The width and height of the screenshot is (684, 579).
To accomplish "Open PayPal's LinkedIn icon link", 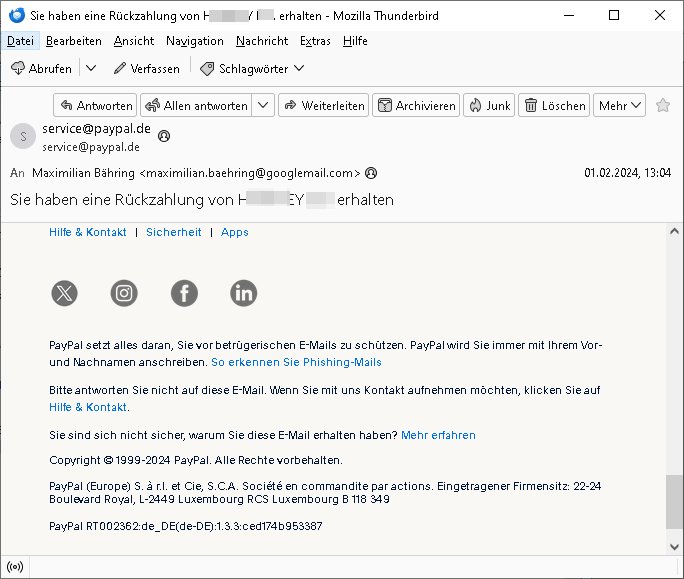I will [243, 293].
